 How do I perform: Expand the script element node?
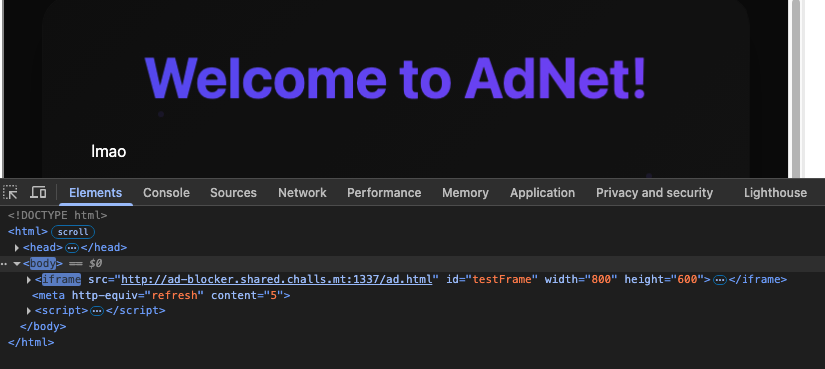29,311
